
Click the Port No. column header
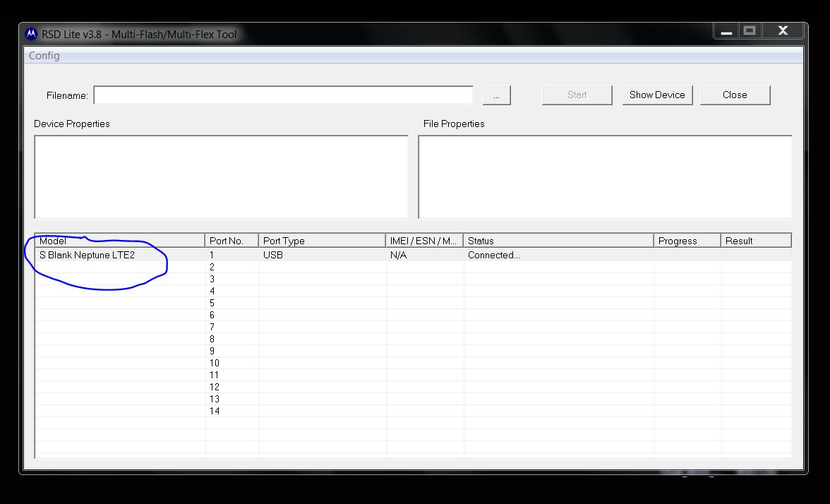click(x=231, y=240)
